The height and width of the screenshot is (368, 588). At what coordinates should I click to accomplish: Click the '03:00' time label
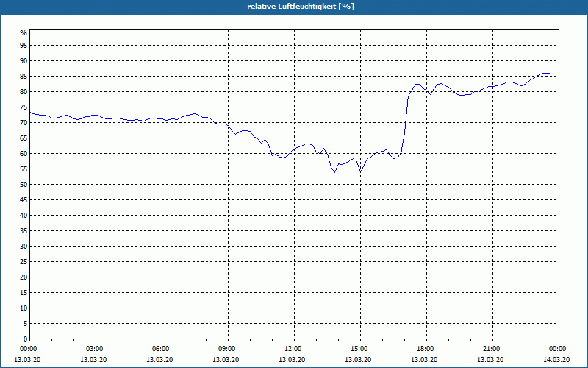[x=96, y=349]
